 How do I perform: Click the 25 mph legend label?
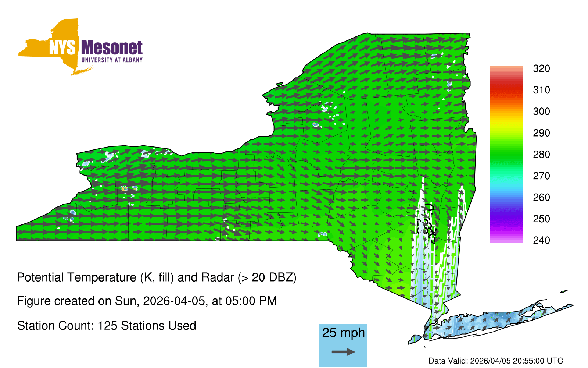[343, 333]
